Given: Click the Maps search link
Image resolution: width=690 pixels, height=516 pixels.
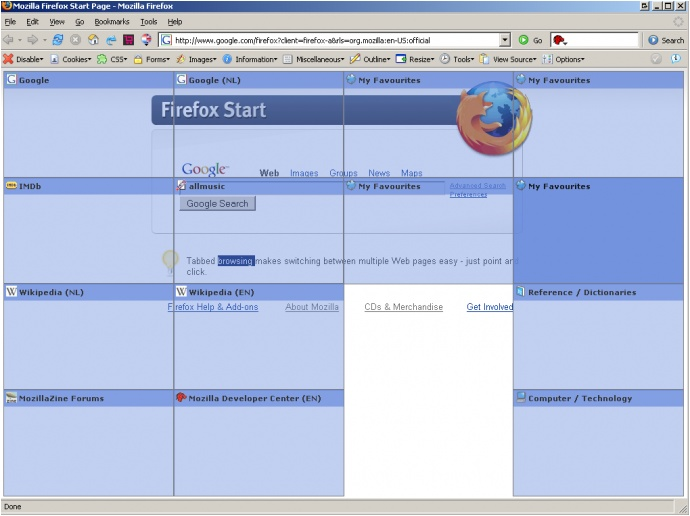Looking at the screenshot, I should click(411, 173).
